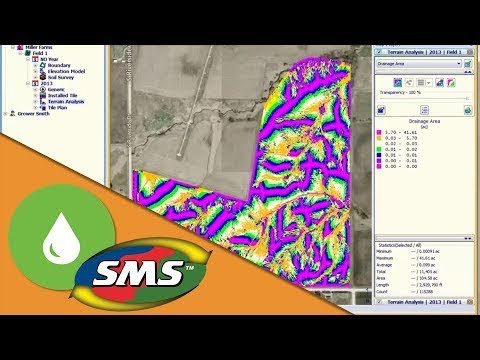Click the grid rows legend toolbar icon
The image size is (480, 360).
421,82
